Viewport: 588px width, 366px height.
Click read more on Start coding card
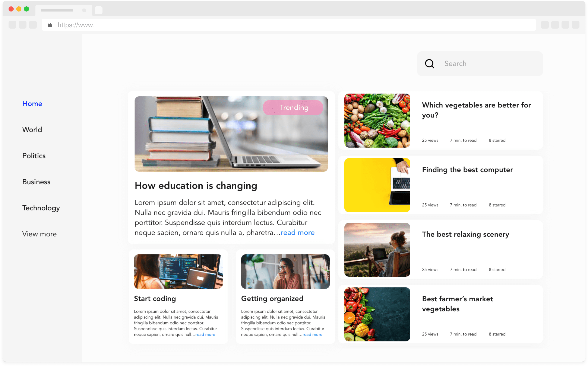(x=205, y=334)
